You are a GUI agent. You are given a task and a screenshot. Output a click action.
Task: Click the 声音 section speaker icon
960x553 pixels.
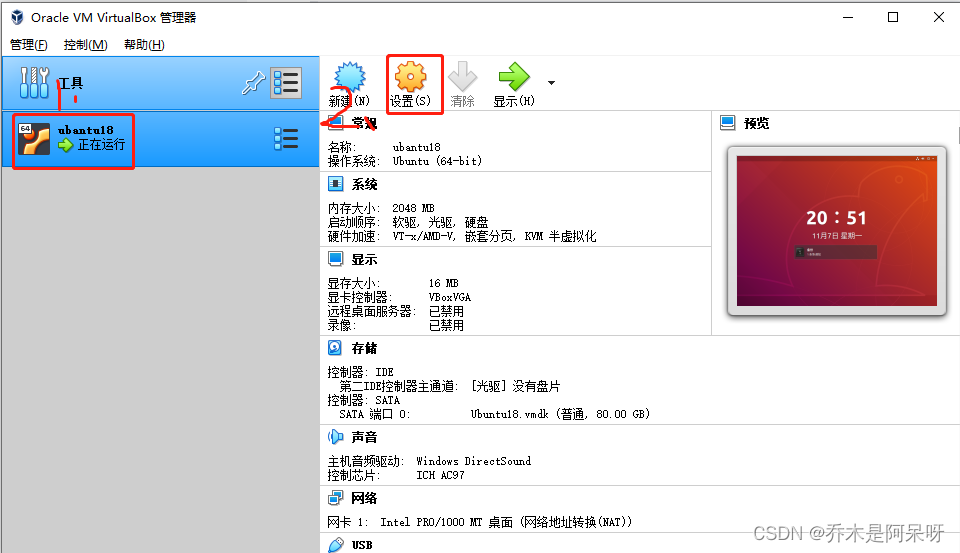tap(336, 437)
